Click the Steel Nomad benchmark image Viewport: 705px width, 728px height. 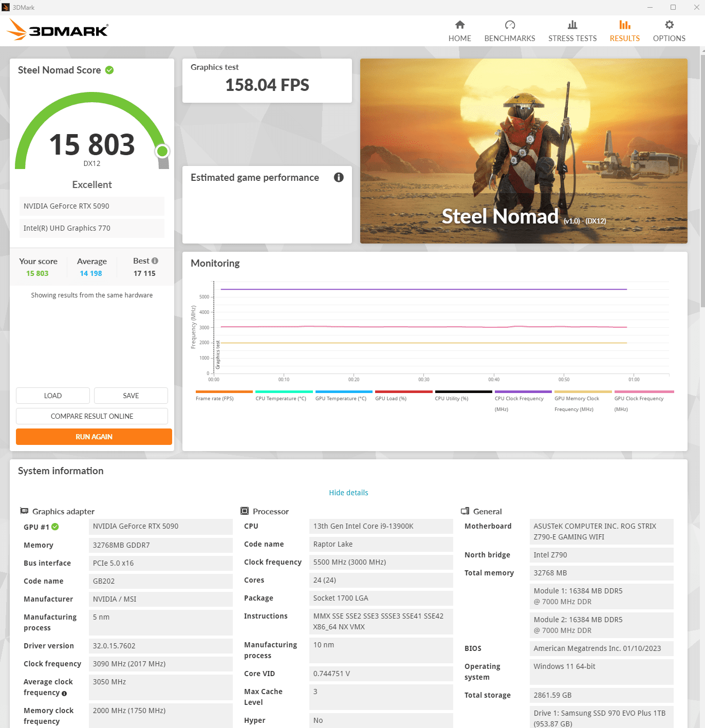coord(524,151)
